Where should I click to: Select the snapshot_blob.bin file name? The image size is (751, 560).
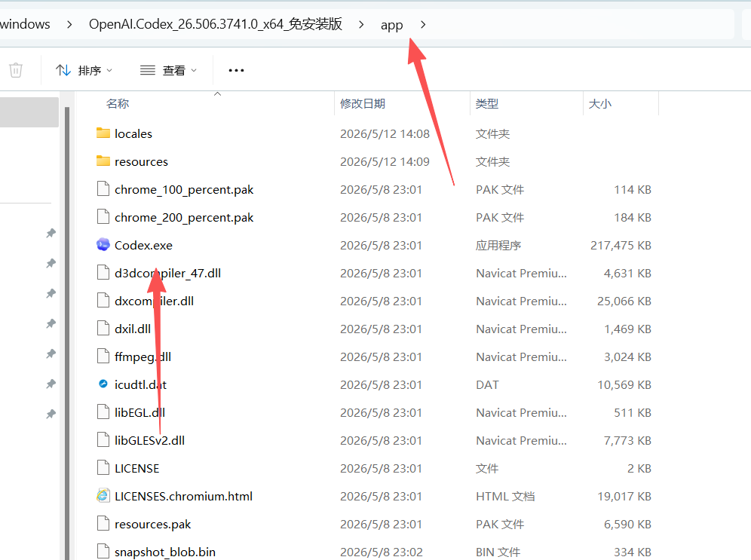pyautogui.click(x=165, y=552)
